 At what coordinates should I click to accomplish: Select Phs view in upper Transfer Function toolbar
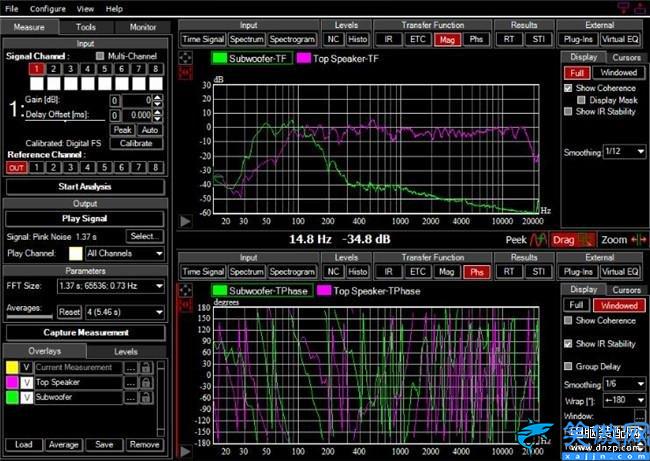[x=476, y=39]
